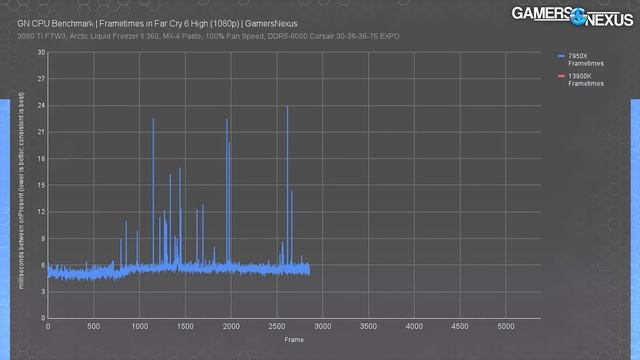The image size is (640, 360).
Task: Click y-axis tick label '15'
Action: [41, 185]
